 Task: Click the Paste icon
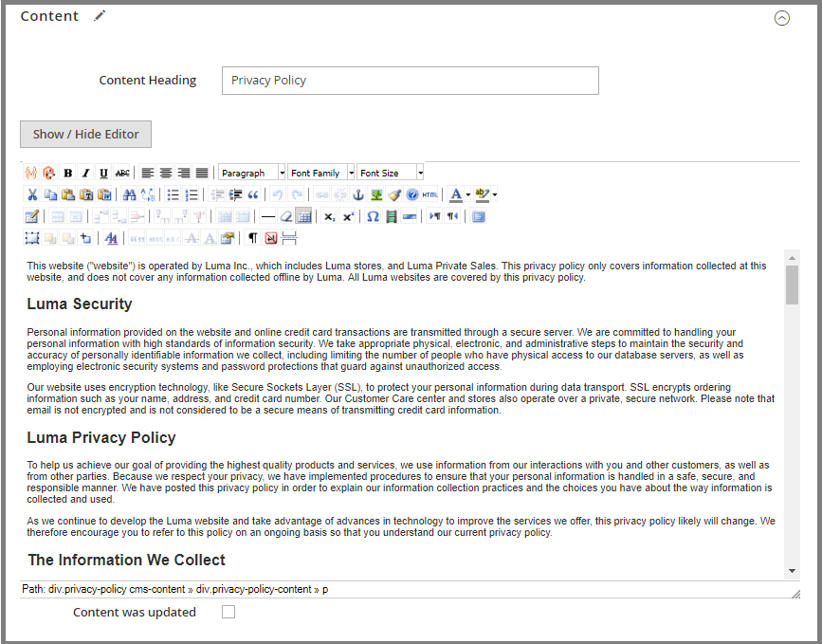[68, 195]
